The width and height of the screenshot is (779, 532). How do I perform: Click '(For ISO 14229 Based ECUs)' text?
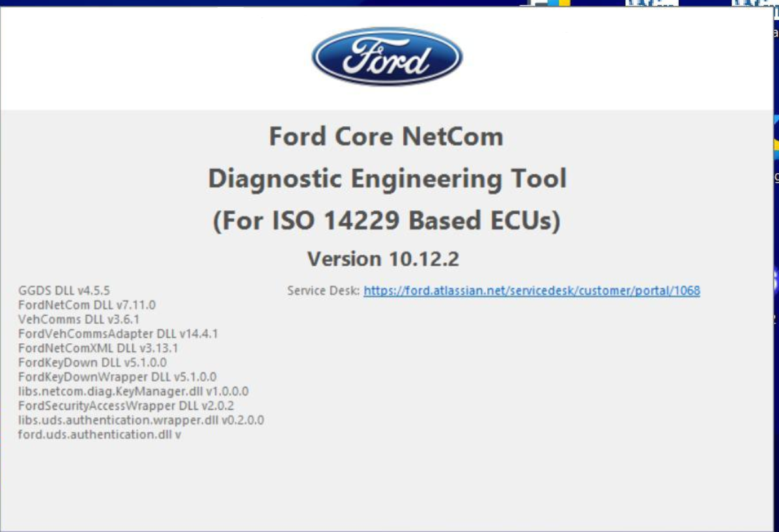click(386, 221)
